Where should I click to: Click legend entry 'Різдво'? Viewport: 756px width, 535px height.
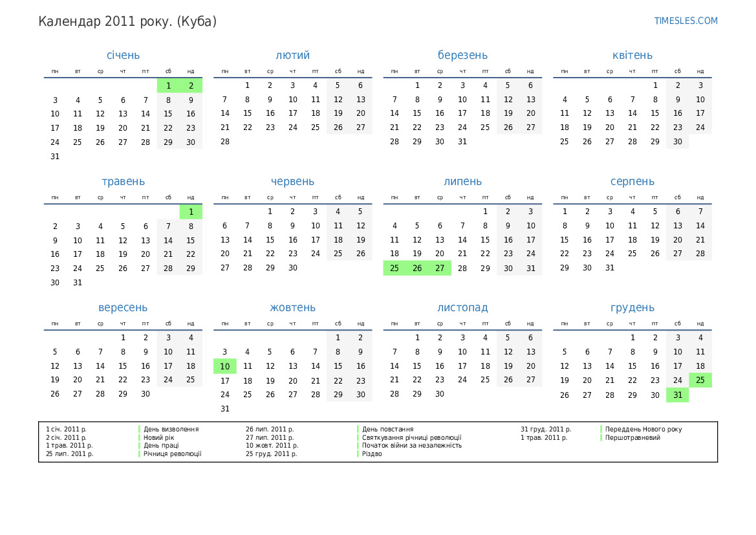tap(372, 454)
